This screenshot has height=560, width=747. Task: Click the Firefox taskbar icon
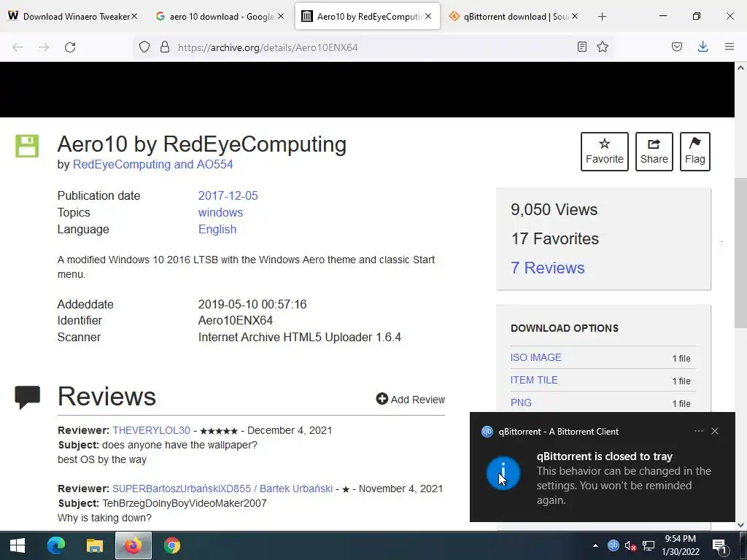[133, 545]
